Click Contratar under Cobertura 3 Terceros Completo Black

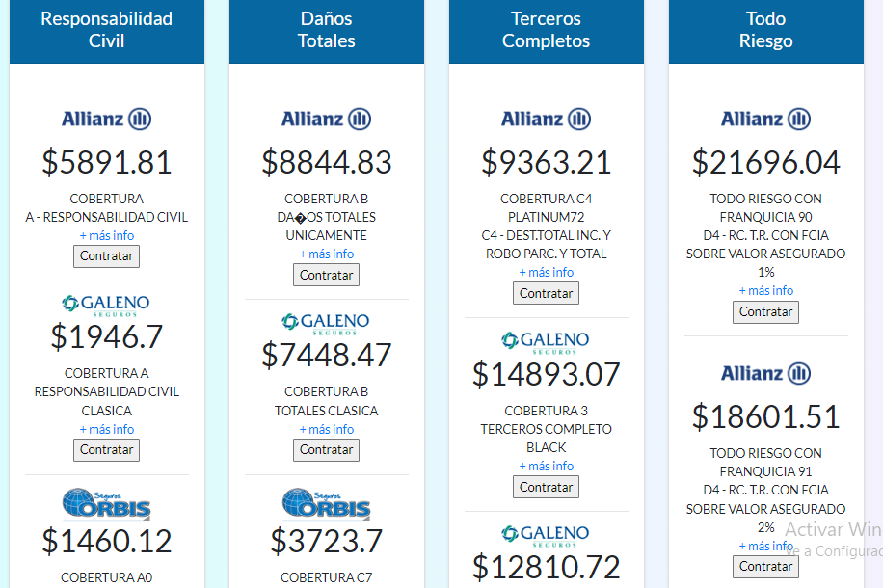(x=546, y=486)
